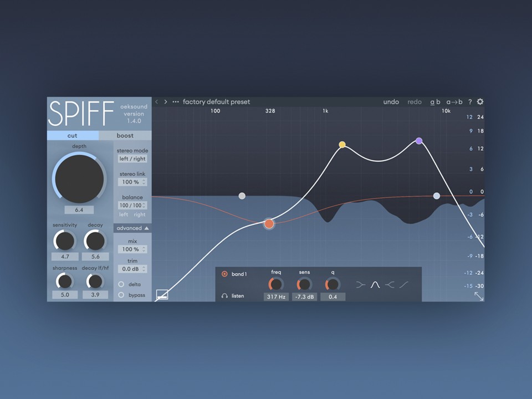Load the next preset with the right arrow

pyautogui.click(x=166, y=101)
